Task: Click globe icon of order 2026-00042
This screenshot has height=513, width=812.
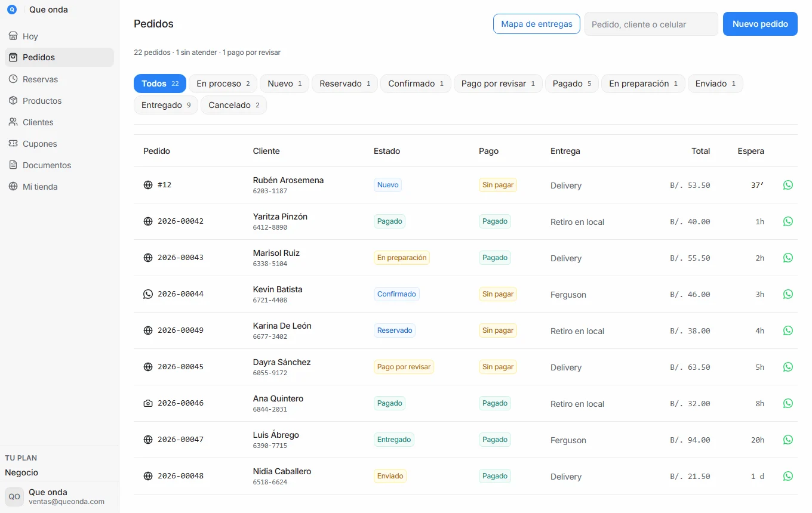Action: coord(148,221)
